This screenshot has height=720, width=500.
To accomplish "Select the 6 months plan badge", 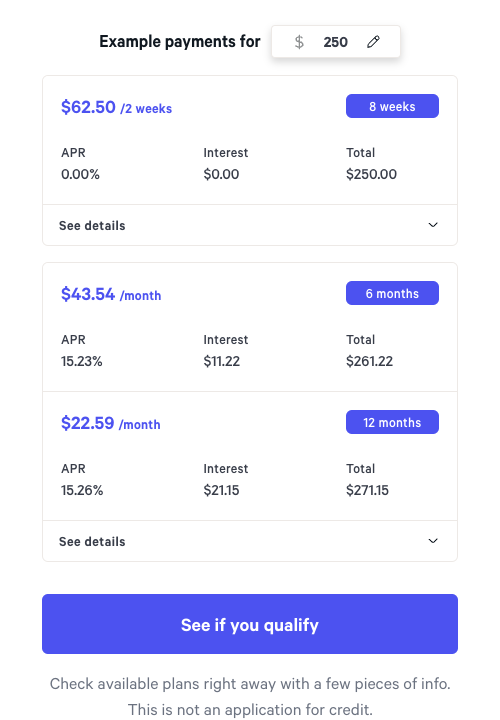I will coord(392,293).
